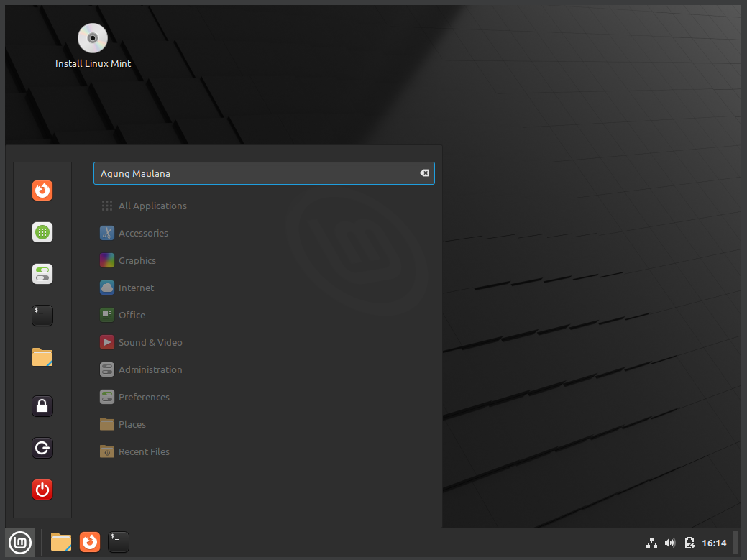Open Recent Files in the menu
Screen dimensions: 747x560
(143, 451)
